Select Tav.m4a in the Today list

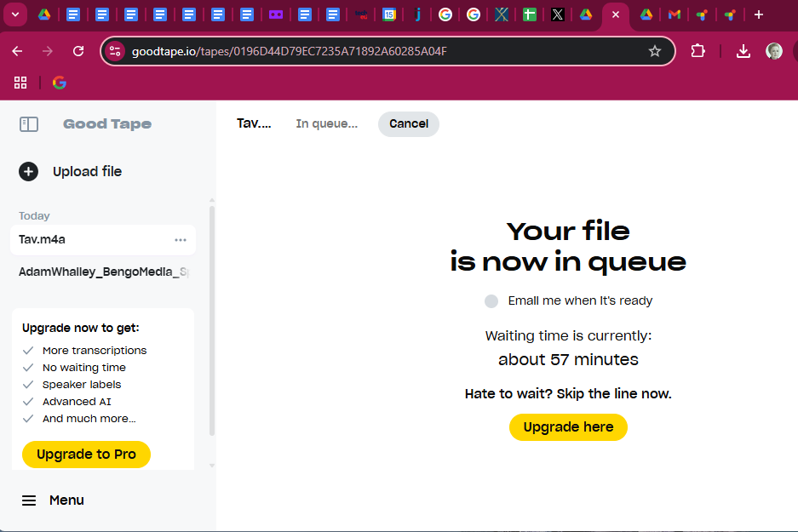tap(103, 239)
